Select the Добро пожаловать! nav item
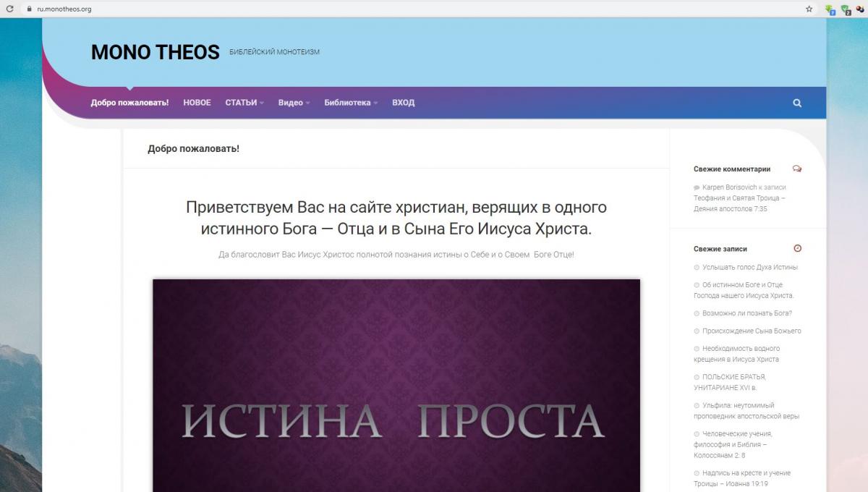 pos(129,103)
